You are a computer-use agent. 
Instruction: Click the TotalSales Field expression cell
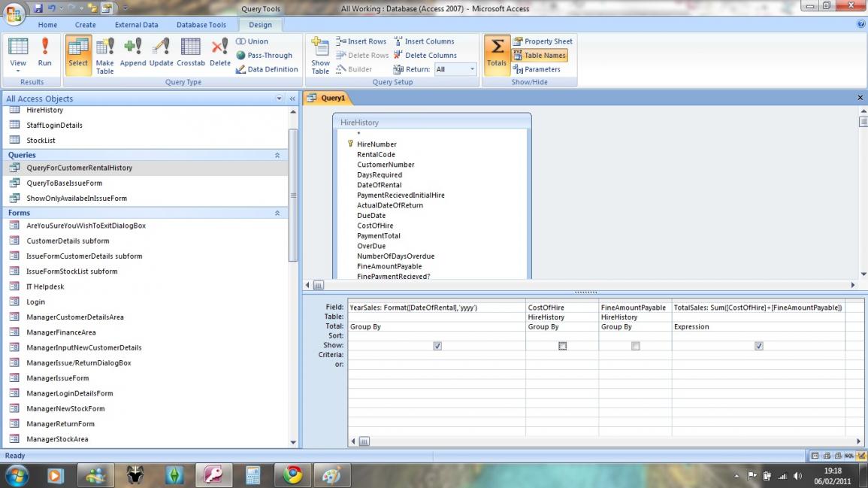click(758, 308)
